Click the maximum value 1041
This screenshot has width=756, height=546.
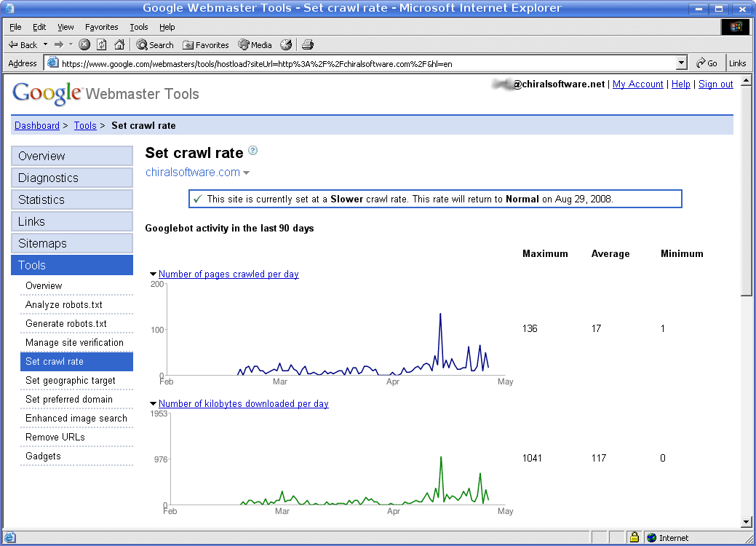(533, 458)
